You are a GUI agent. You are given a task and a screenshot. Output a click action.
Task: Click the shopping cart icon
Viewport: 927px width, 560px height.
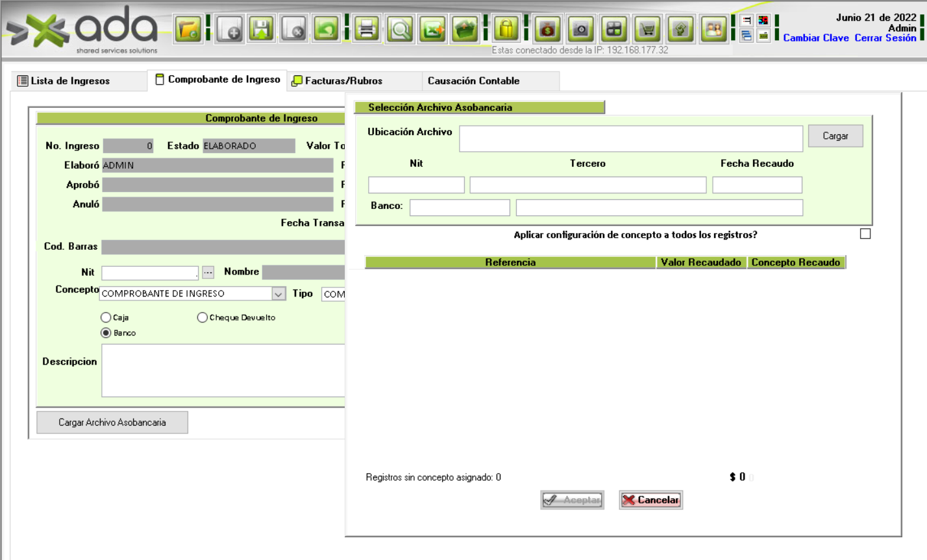pos(647,29)
